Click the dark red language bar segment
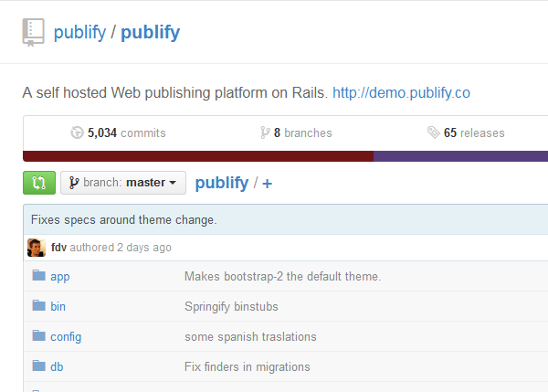The image size is (548, 392). [x=197, y=156]
